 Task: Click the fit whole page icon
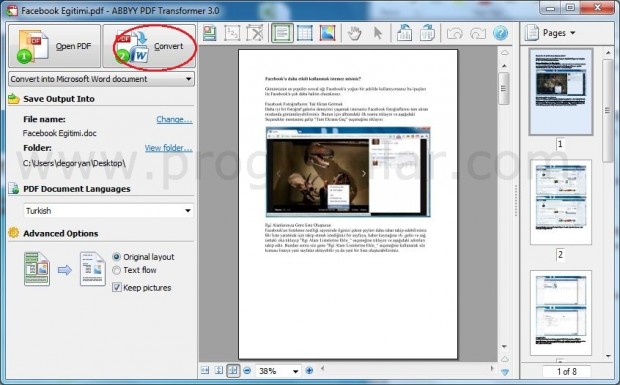click(233, 370)
